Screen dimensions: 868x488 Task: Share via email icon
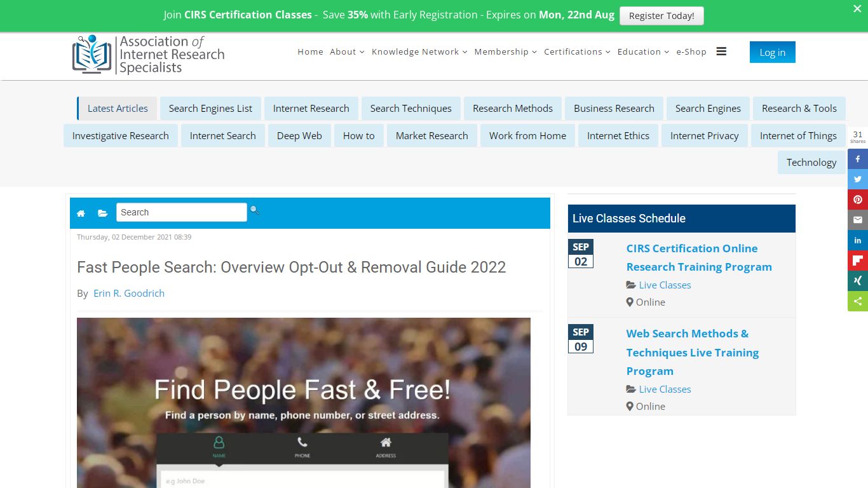coord(858,220)
